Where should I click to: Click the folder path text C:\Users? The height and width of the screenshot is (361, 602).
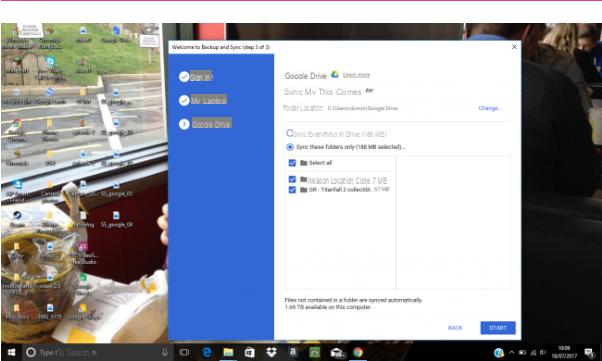pos(362,108)
